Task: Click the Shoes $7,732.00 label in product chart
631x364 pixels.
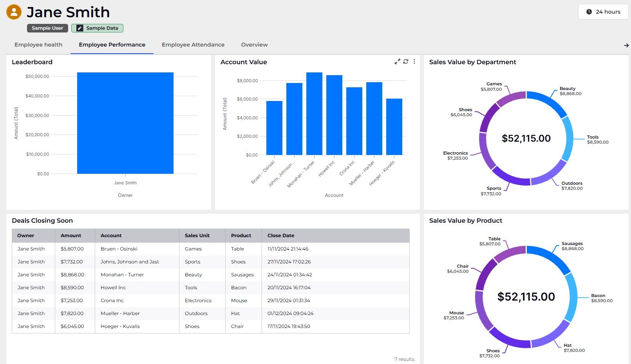Action: [490, 353]
